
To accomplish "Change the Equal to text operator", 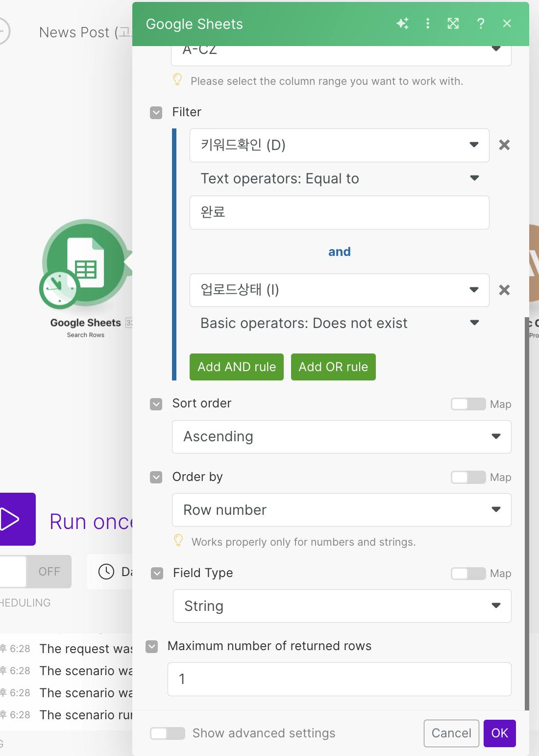I will click(340, 178).
